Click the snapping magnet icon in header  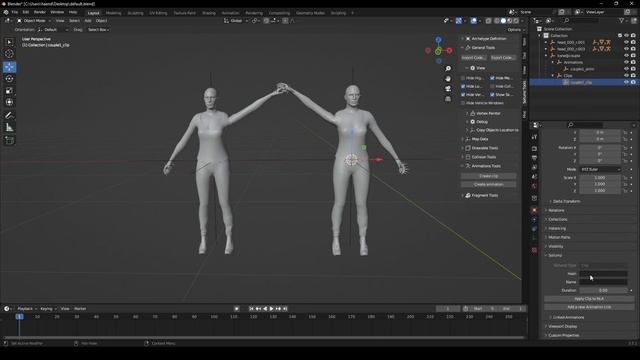(x=267, y=21)
